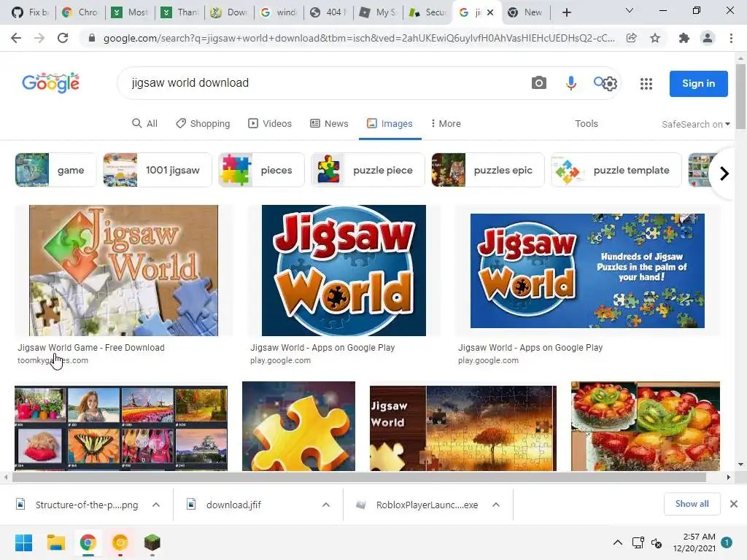
Task: Bookmark this page with the star
Action: [655, 38]
